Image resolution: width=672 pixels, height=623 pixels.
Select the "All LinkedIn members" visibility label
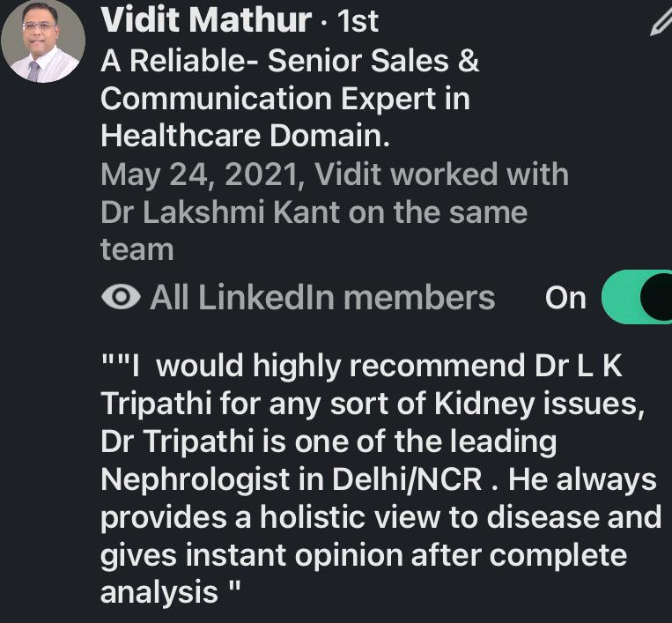(322, 298)
